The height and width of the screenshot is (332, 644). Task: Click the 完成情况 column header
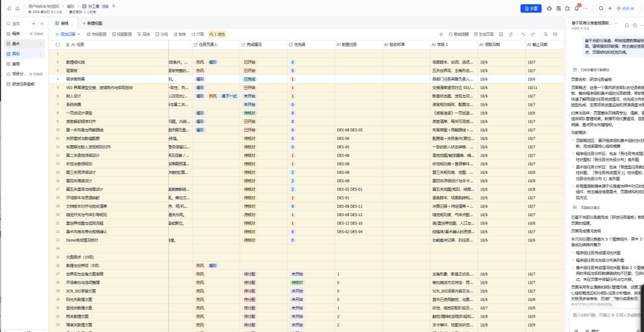click(x=264, y=44)
